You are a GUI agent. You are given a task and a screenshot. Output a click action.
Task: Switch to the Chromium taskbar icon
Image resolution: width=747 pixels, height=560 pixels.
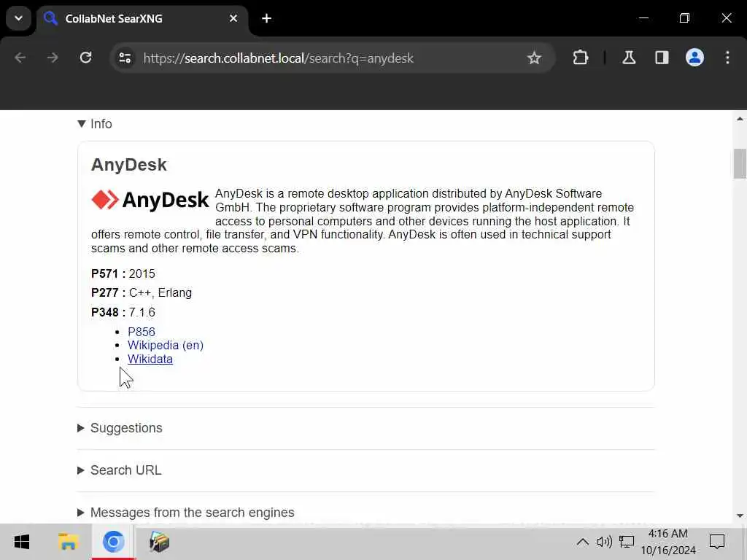(x=113, y=542)
